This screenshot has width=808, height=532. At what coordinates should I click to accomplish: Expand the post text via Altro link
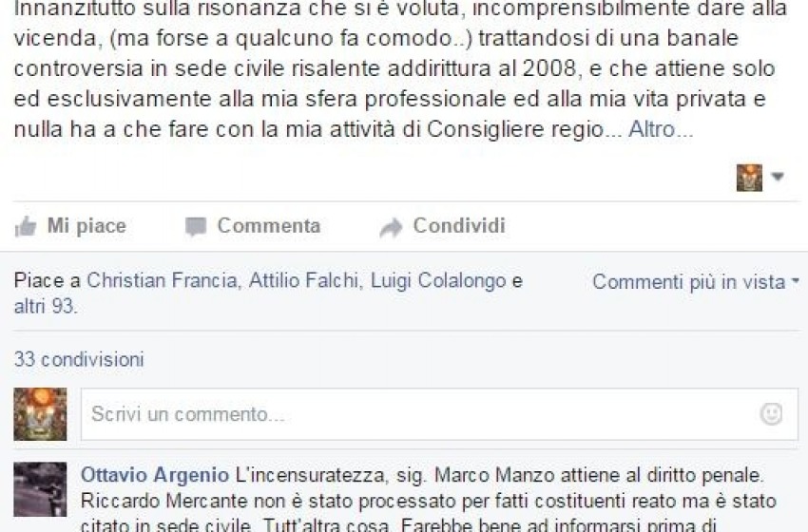[x=660, y=129]
